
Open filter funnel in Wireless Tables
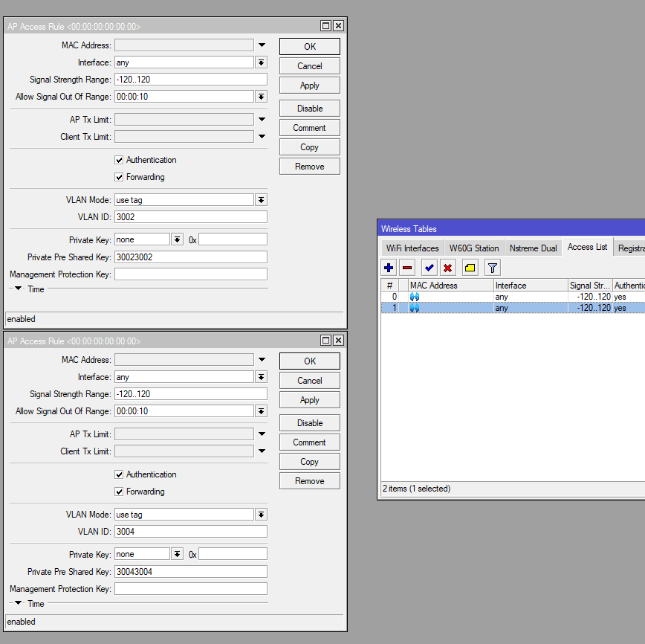493,268
